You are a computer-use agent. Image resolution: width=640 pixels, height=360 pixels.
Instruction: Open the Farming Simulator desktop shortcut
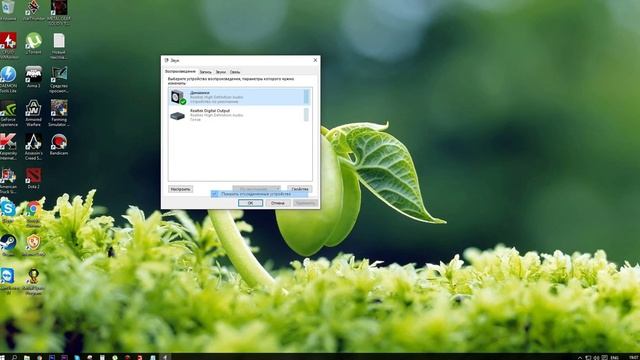(59, 113)
